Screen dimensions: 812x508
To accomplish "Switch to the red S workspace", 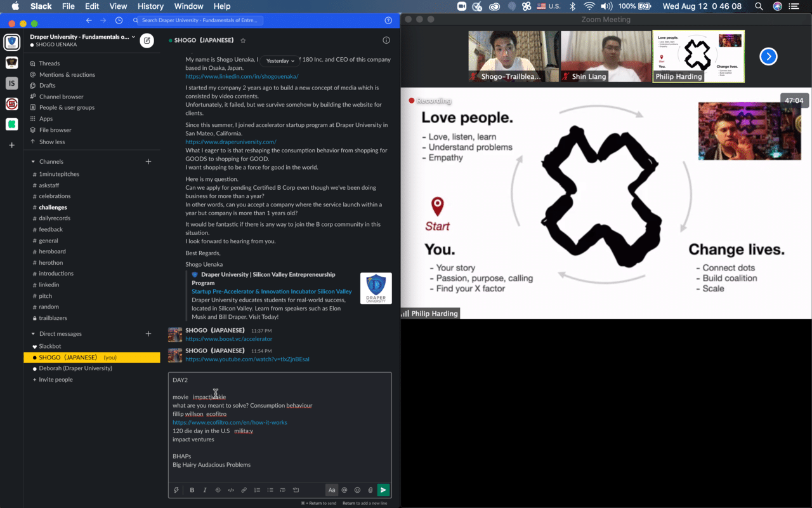I will pyautogui.click(x=11, y=104).
